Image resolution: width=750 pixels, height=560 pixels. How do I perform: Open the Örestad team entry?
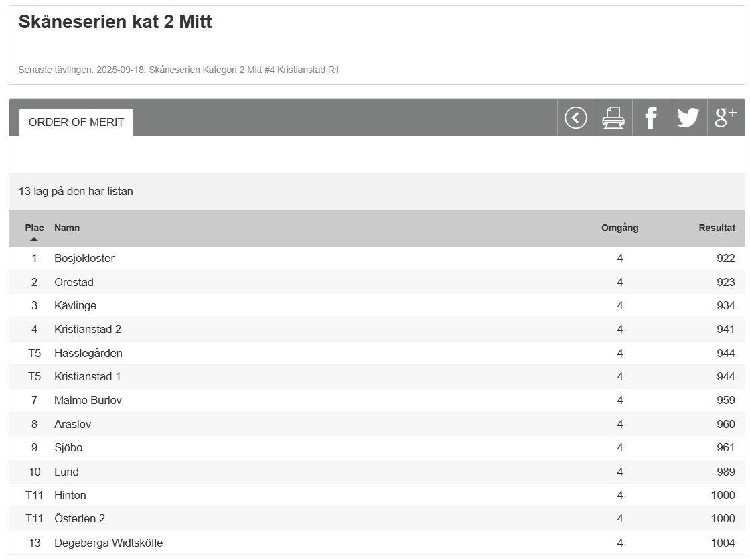click(74, 282)
